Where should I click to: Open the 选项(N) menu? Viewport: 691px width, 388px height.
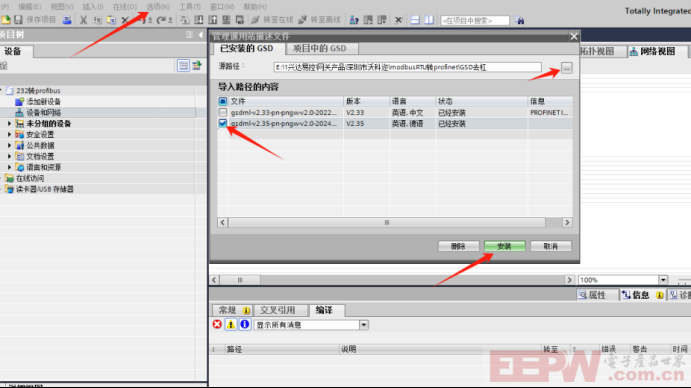tap(158, 7)
